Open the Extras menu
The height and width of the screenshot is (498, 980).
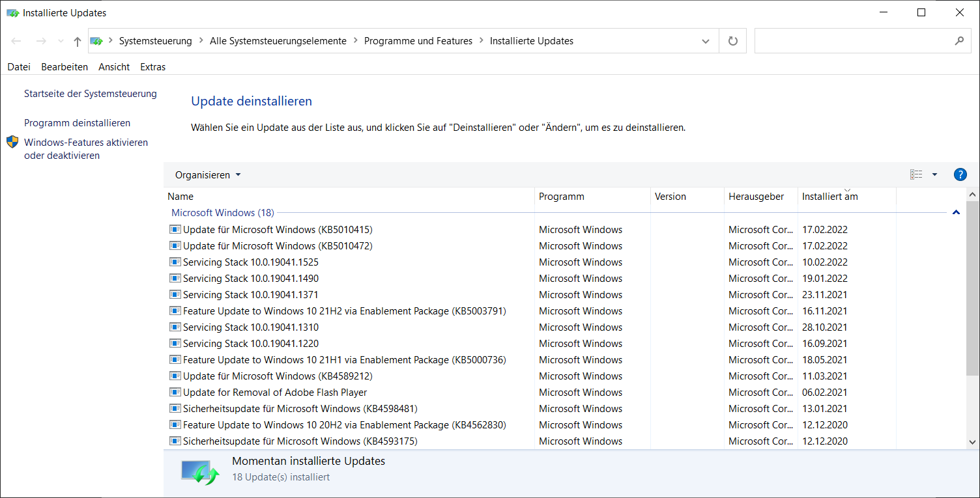[x=152, y=67]
